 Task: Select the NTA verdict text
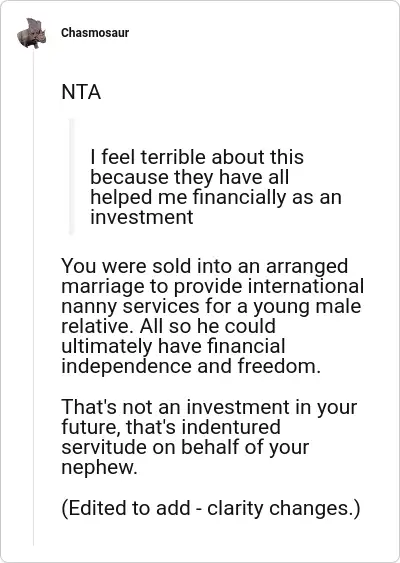[81, 92]
